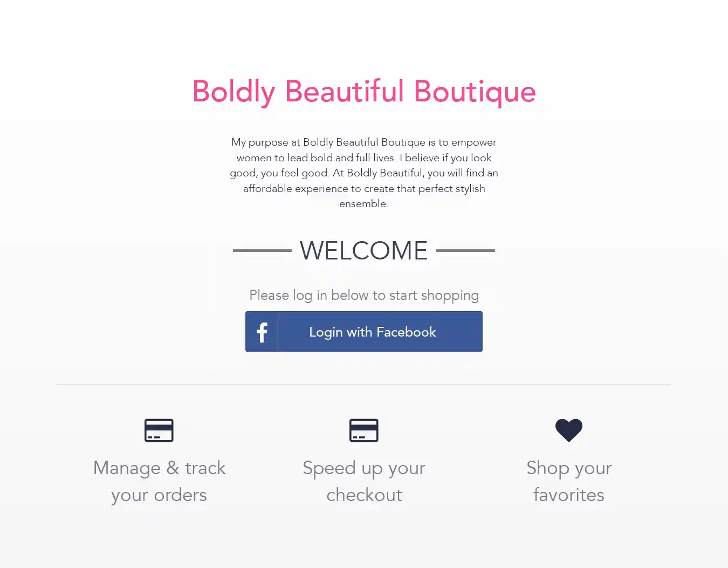Image resolution: width=728 pixels, height=568 pixels.
Task: Click the "your orders" text
Action: click(x=159, y=495)
